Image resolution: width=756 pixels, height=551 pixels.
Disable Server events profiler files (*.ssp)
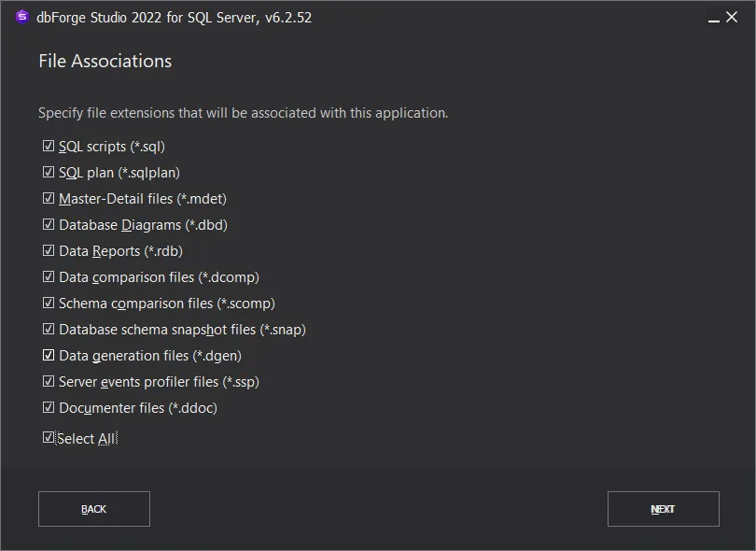(49, 382)
